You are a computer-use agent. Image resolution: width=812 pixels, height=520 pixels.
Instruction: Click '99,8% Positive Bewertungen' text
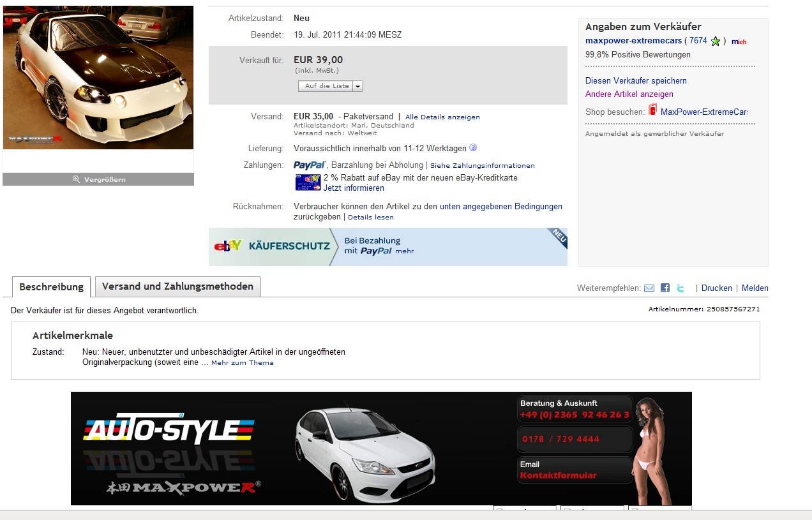638,55
